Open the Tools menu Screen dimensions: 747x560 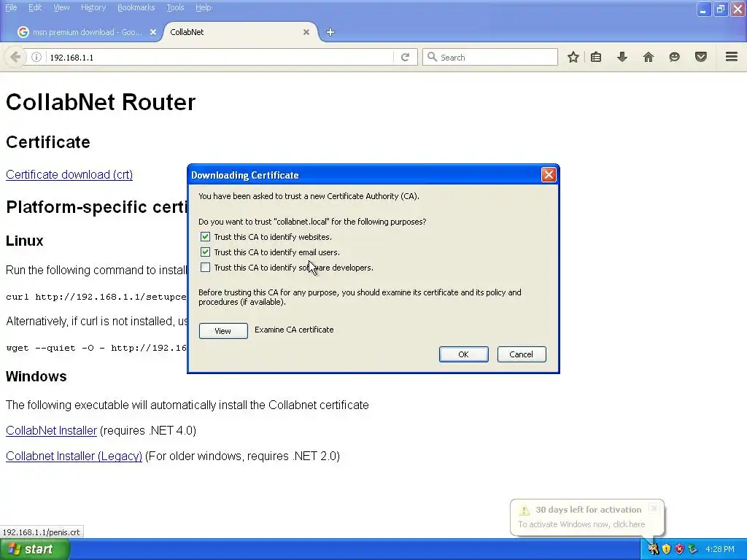[175, 7]
